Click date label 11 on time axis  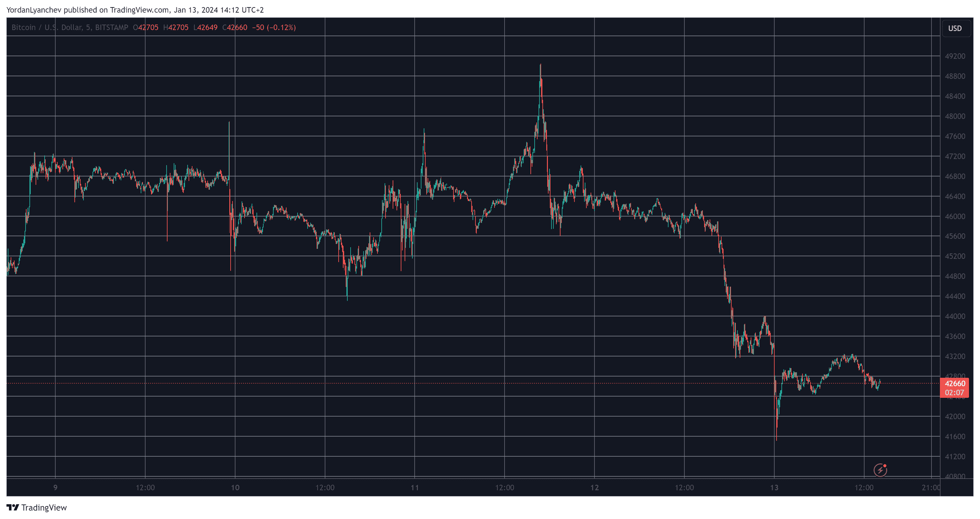[415, 487]
